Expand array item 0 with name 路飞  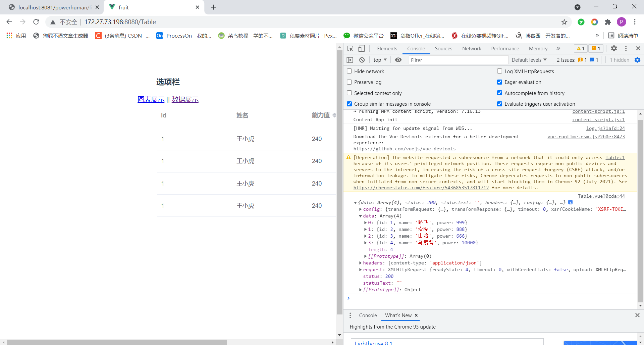pyautogui.click(x=366, y=223)
